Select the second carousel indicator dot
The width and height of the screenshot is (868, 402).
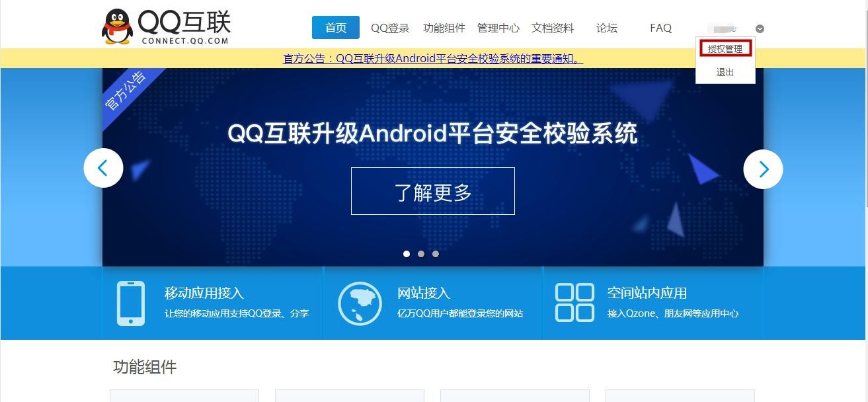(421, 254)
